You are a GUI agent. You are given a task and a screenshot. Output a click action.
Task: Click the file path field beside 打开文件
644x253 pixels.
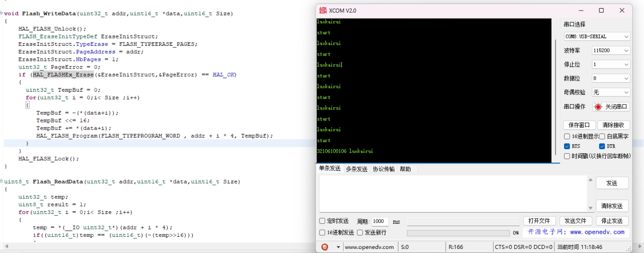[x=463, y=221]
